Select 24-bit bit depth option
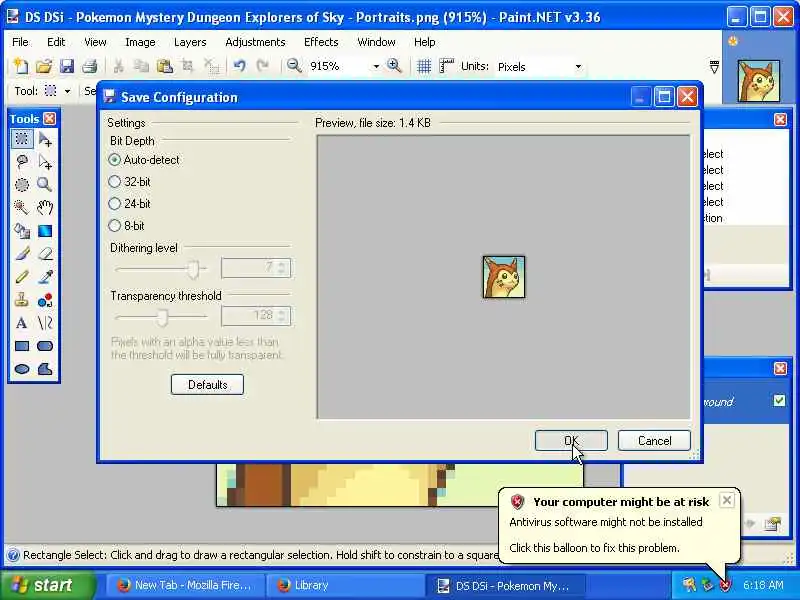Image resolution: width=800 pixels, height=600 pixels. (130, 204)
